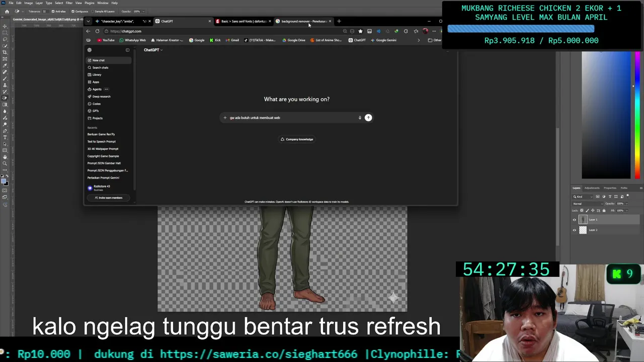Click the Company knowledge button
Image resolution: width=644 pixels, height=362 pixels.
point(297,139)
